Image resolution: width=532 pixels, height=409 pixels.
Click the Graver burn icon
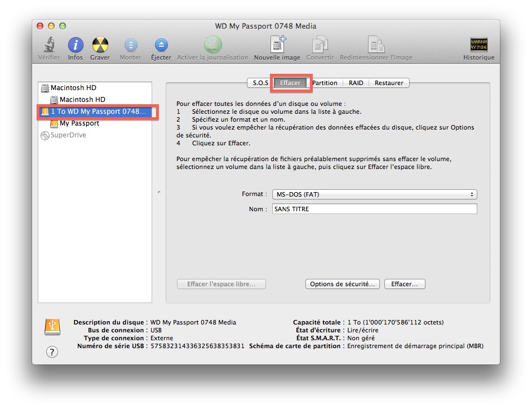(x=100, y=45)
